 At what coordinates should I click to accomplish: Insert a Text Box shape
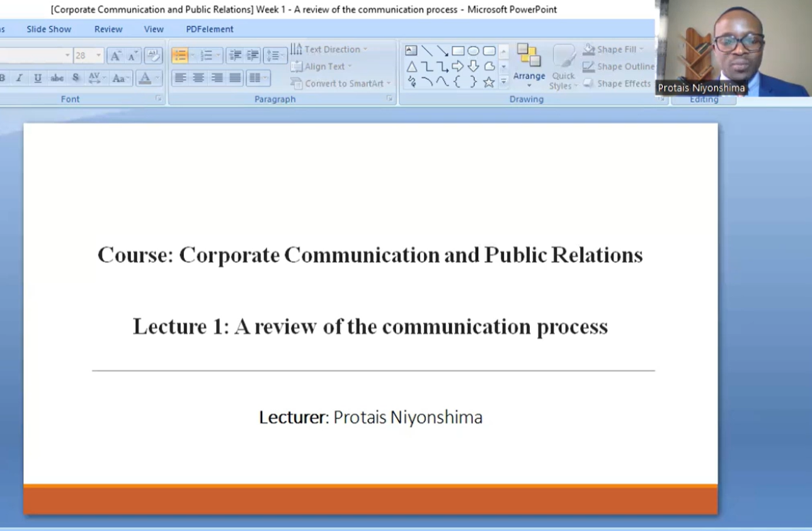(x=411, y=50)
